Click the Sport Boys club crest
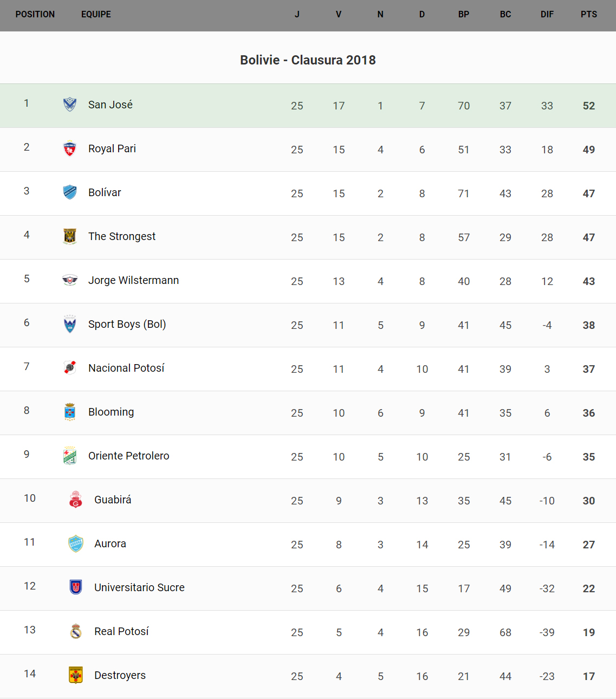Screen dimensions: 616x699 [70, 324]
